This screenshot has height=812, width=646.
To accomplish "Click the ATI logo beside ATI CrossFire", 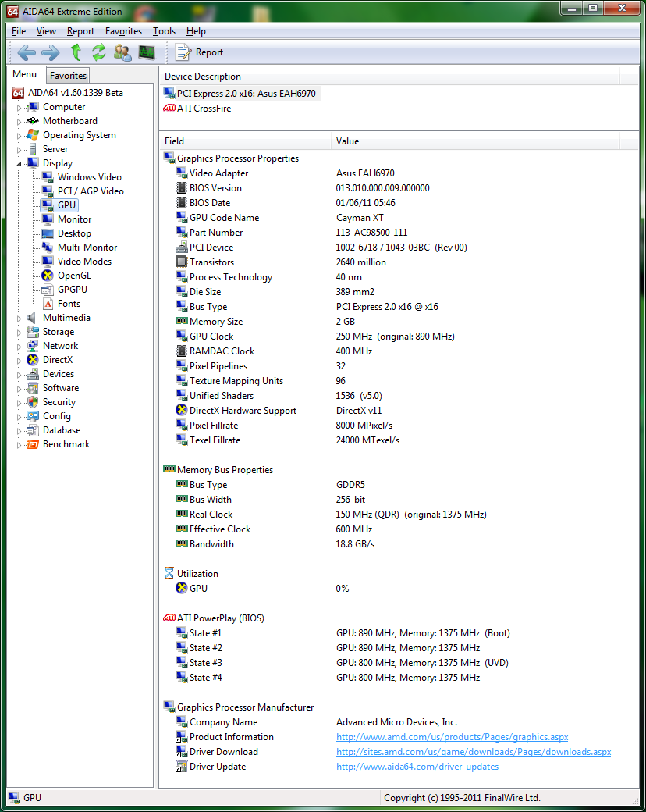I will pyautogui.click(x=169, y=109).
